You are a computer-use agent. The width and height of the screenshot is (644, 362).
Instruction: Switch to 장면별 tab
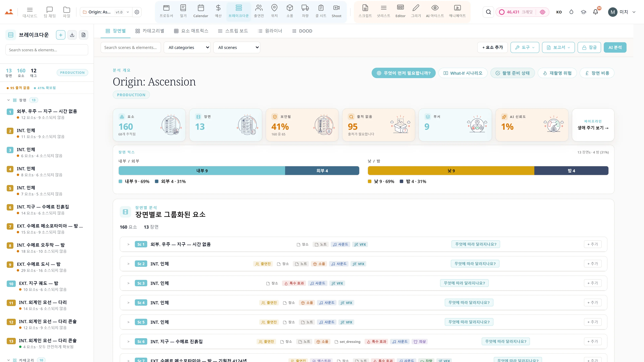[116, 31]
